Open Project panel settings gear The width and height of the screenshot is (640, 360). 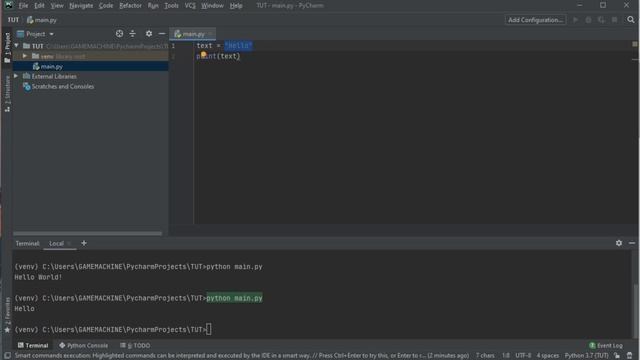click(149, 34)
